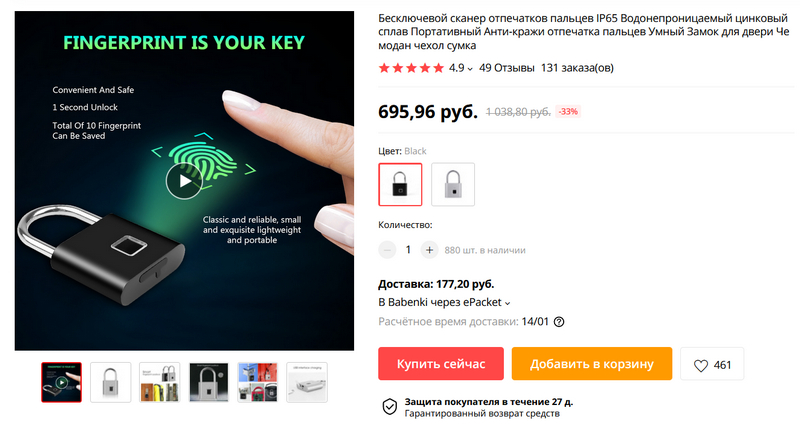Click the heart wishlist icon showing 461

tap(701, 365)
